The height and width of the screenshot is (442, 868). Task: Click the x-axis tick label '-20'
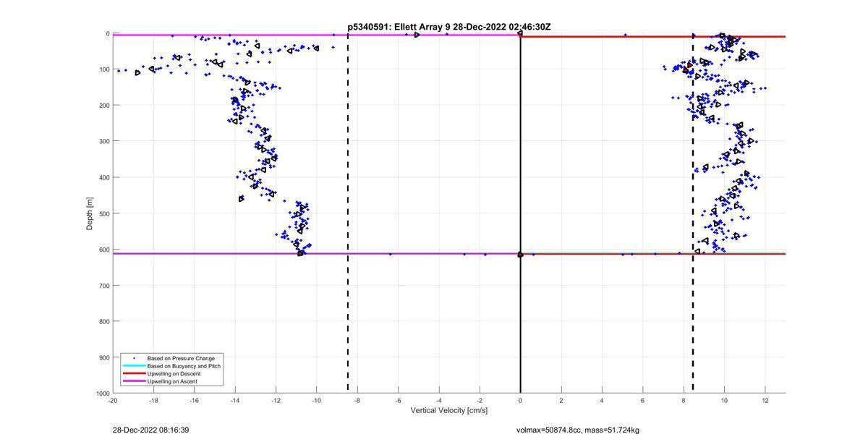113,400
